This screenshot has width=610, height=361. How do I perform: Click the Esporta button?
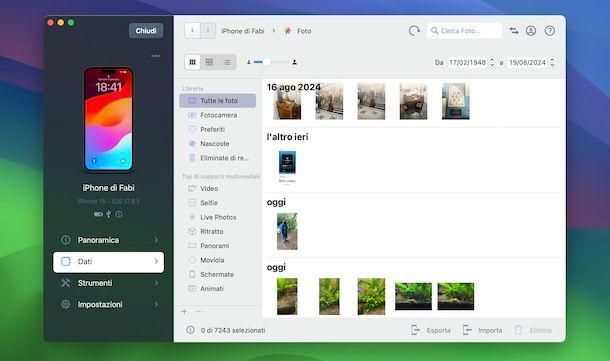431,330
